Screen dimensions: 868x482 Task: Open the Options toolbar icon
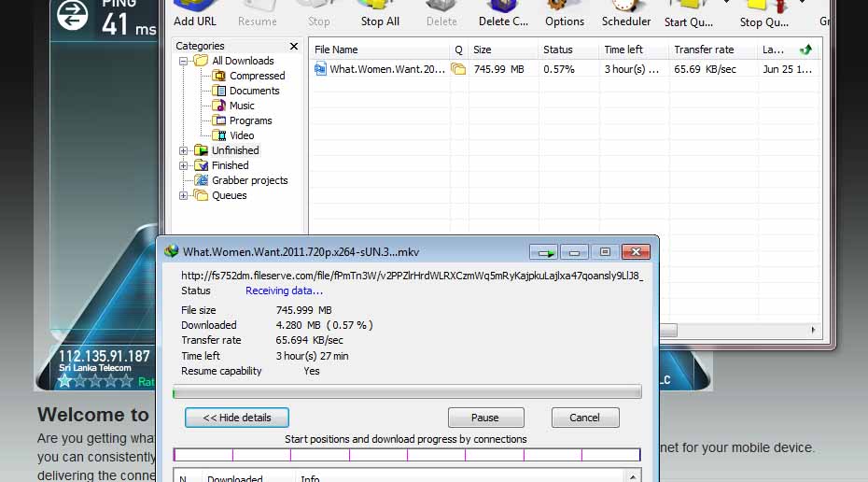[564, 14]
